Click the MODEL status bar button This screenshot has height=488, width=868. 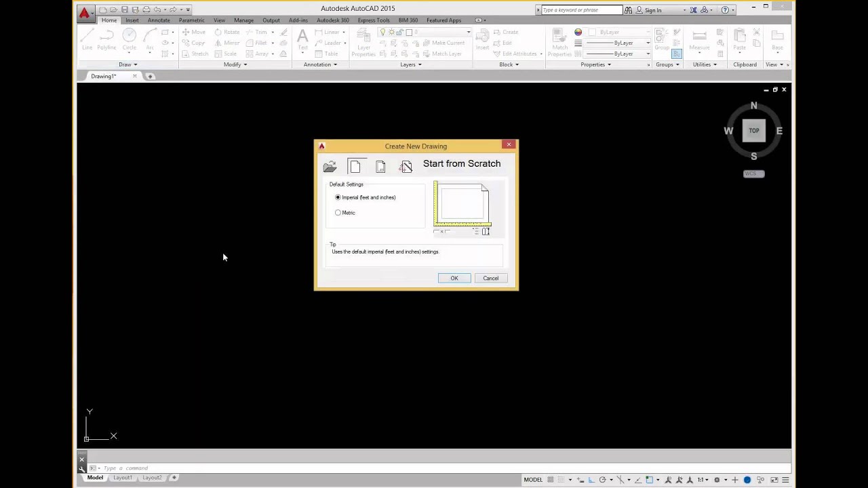(533, 480)
